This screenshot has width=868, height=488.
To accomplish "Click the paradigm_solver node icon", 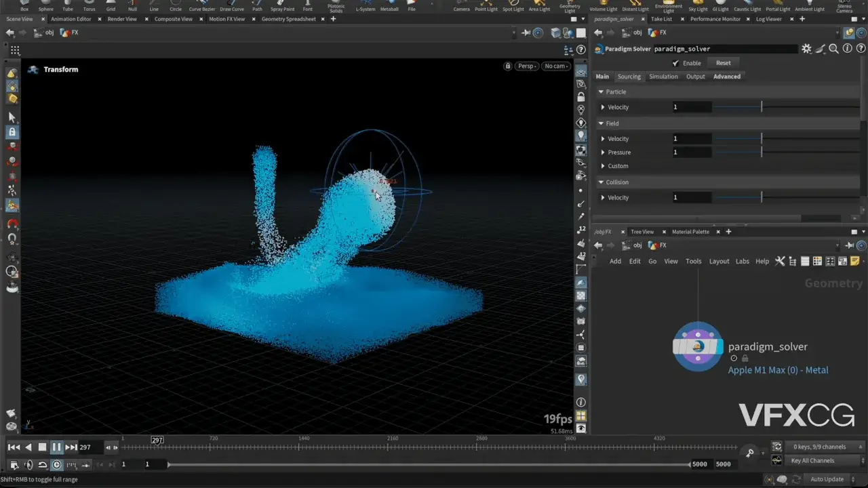I will coord(698,346).
